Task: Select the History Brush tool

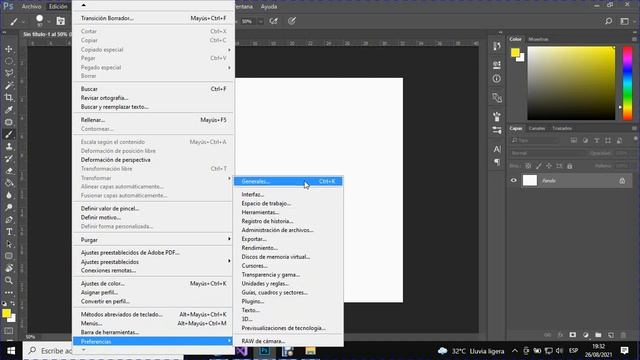Action: coord(9,159)
